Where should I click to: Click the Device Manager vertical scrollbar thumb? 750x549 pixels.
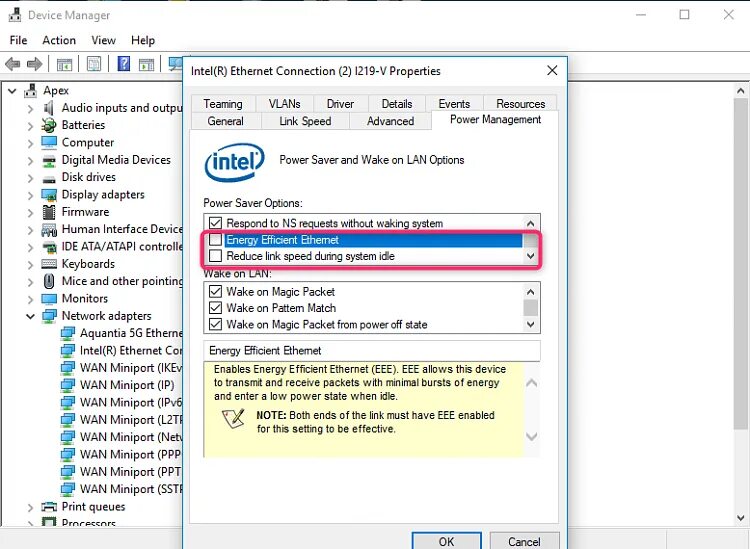pos(740,264)
